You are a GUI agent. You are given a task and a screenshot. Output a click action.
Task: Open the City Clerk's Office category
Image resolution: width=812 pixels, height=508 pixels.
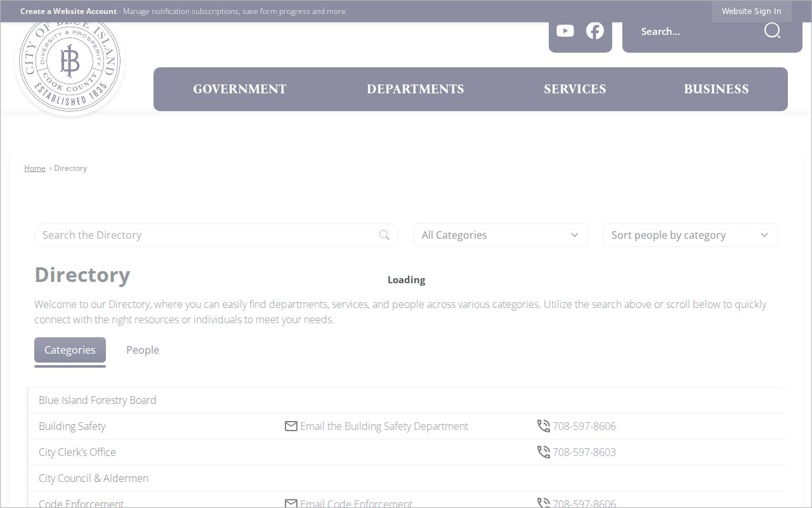(x=77, y=452)
